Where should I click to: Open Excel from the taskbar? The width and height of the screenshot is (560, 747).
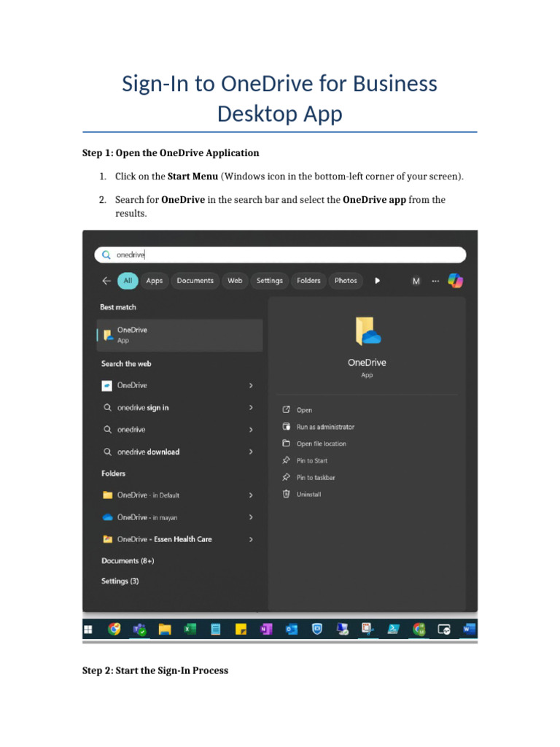coord(190,630)
